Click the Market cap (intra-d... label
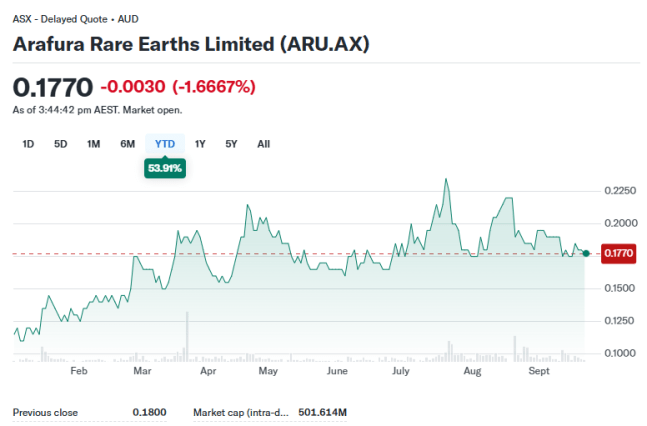 (x=243, y=412)
